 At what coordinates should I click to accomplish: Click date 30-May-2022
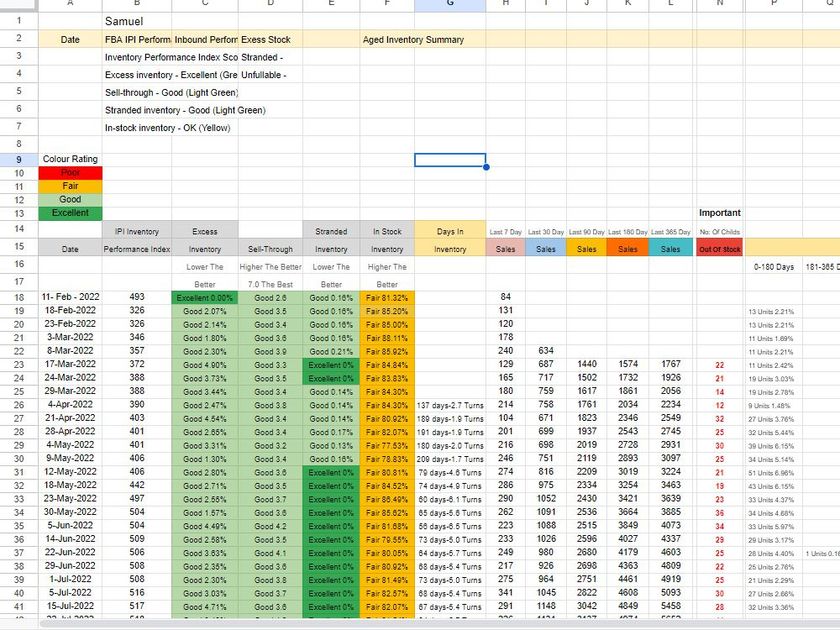(x=71, y=512)
